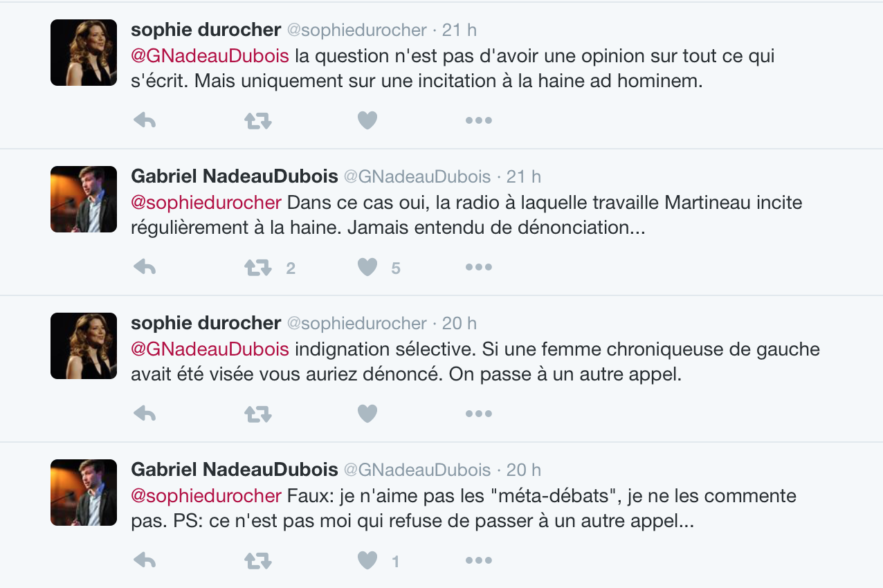Image resolution: width=883 pixels, height=588 pixels.
Task: Open the 21 h timestamp on Gabriel's tweet
Action: pyautogui.click(x=524, y=176)
